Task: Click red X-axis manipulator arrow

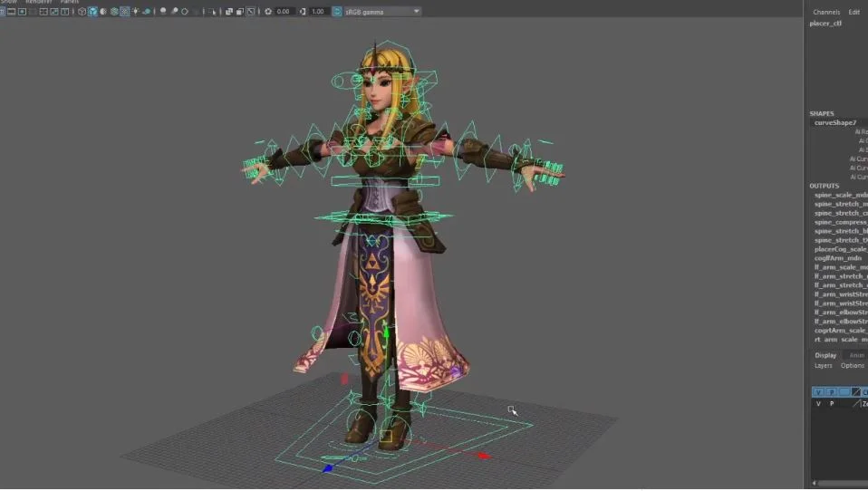Action: point(484,456)
